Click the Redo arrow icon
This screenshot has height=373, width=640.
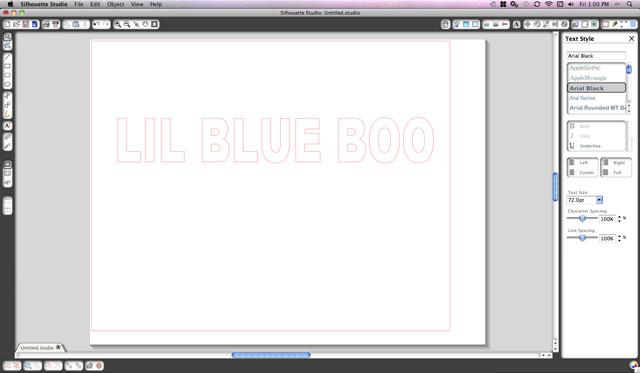tap(106, 24)
